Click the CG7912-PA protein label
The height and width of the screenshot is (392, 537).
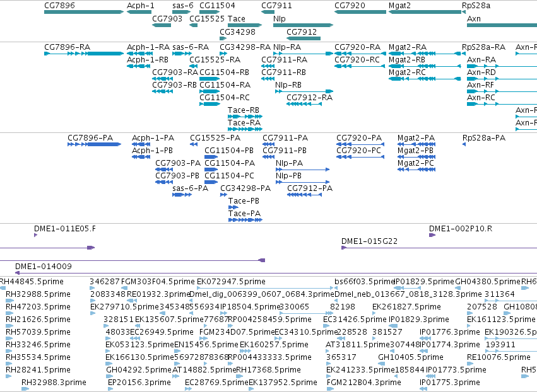point(310,188)
